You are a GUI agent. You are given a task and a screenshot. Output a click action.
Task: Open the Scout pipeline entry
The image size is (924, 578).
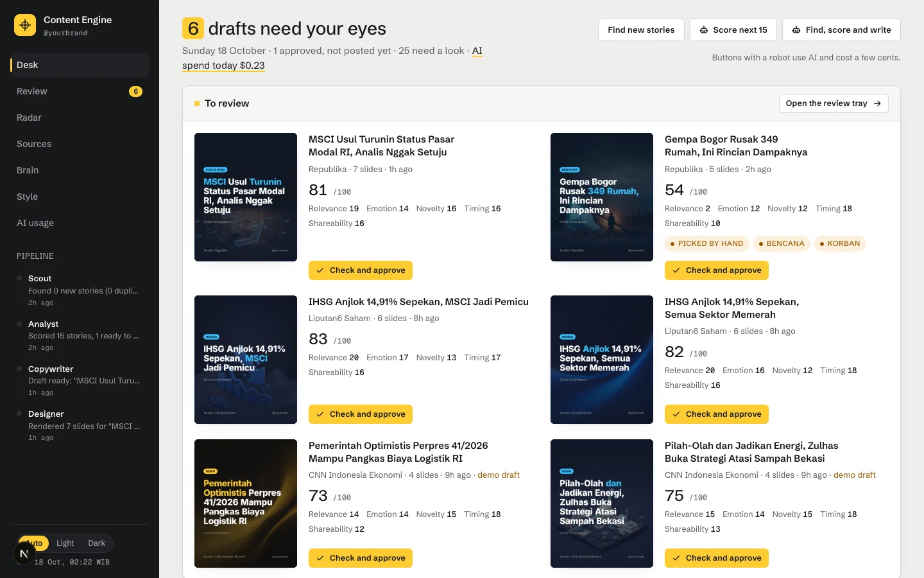click(80, 290)
